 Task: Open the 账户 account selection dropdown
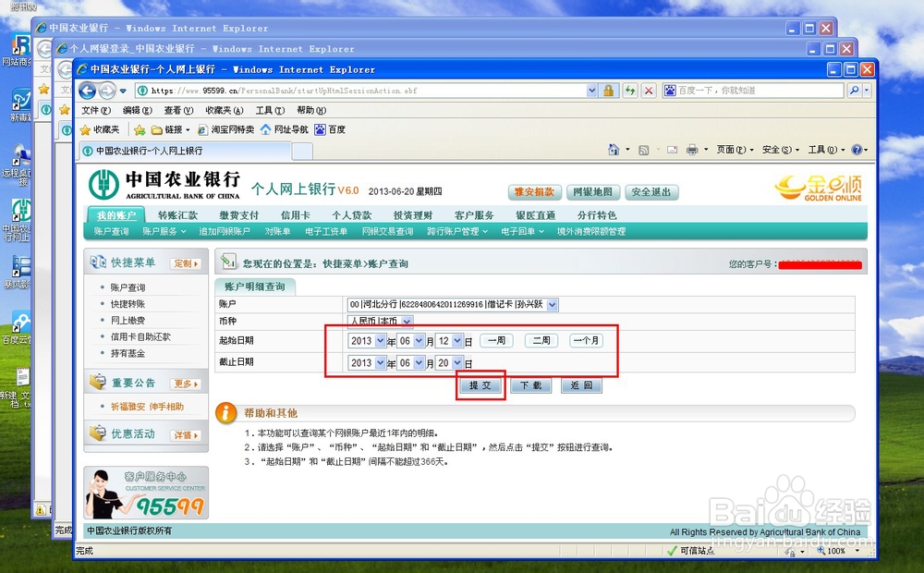coord(453,305)
